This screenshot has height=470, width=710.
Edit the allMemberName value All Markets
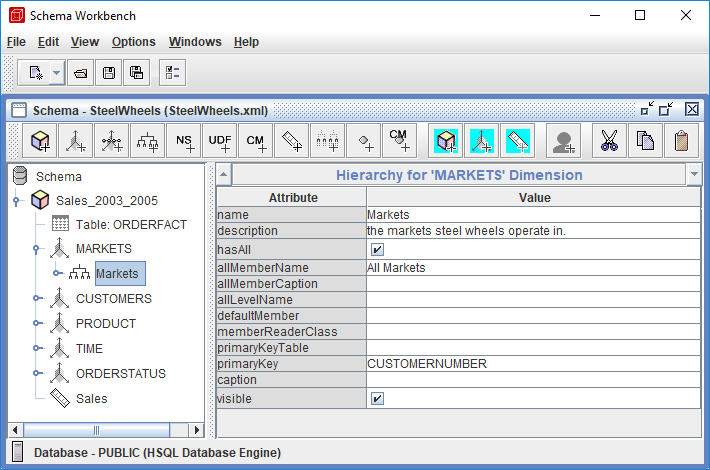point(533,268)
